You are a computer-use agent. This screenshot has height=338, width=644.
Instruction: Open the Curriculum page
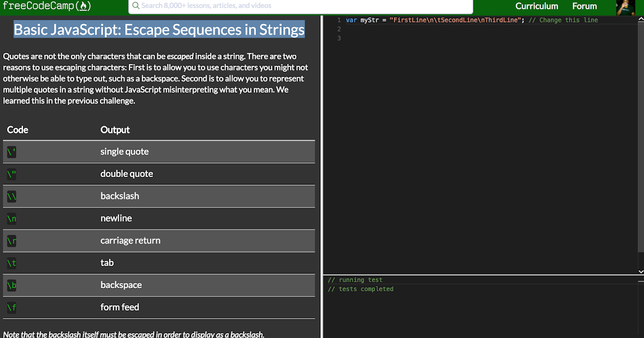(537, 6)
